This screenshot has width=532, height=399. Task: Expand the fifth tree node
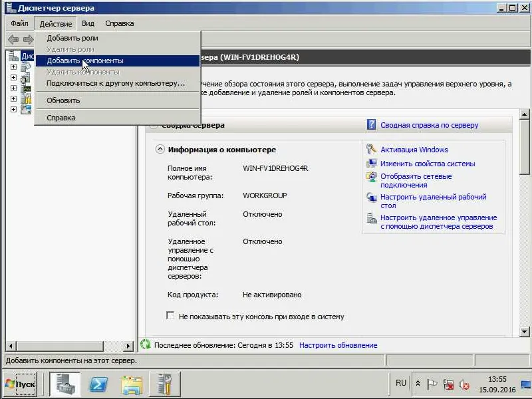pyautogui.click(x=13, y=109)
